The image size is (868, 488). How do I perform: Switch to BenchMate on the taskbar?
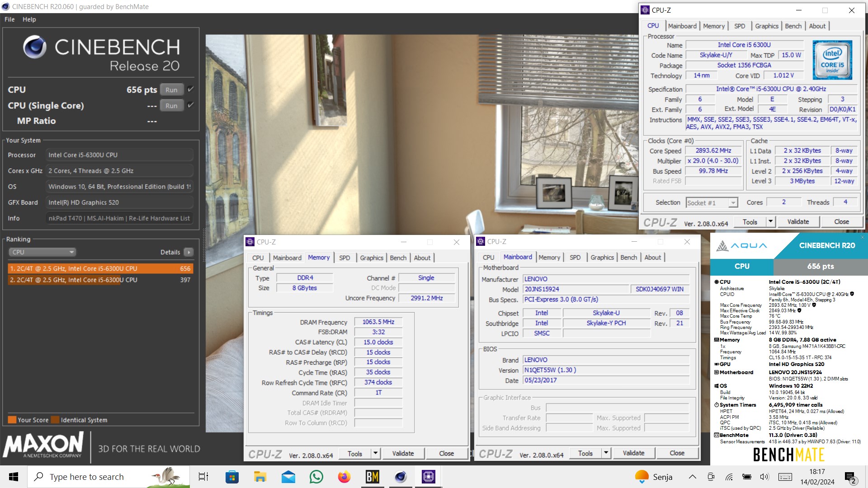coord(373,477)
